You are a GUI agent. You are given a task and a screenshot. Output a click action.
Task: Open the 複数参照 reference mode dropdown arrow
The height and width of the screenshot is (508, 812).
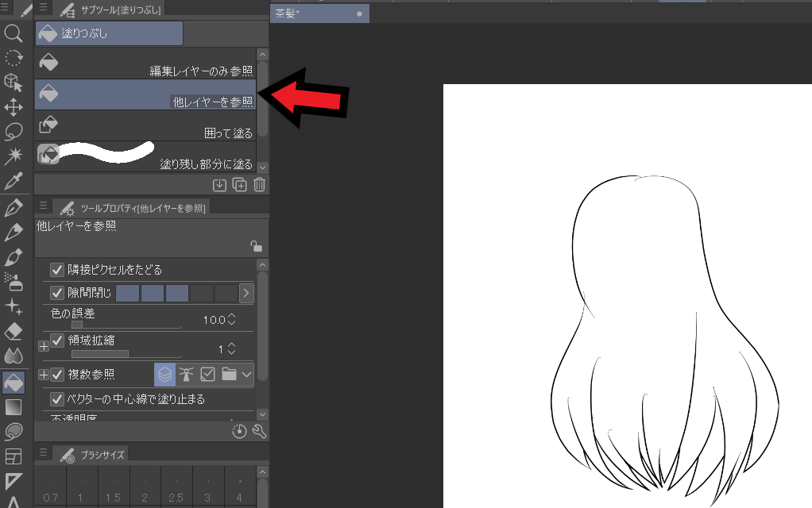coord(246,375)
